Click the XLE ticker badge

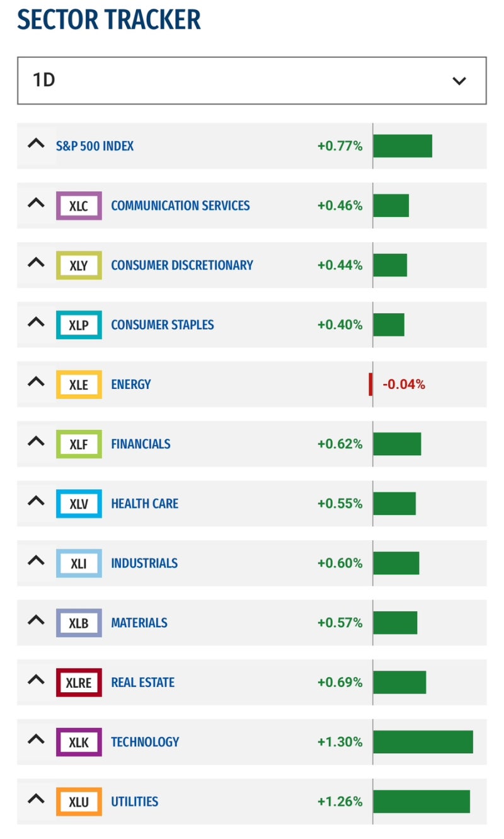[x=79, y=385]
